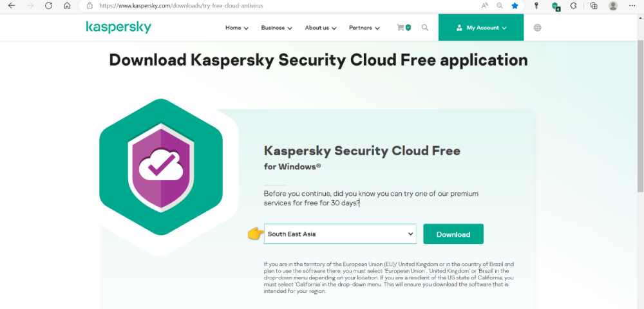Click the read aloud icon
Viewport: 644px width, 309px height.
point(485,5)
